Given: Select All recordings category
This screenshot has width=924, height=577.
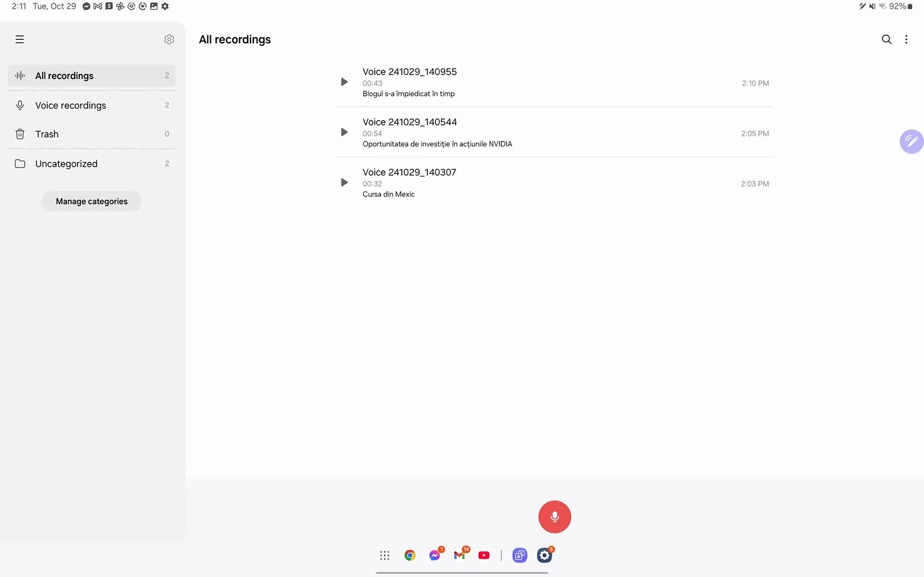Looking at the screenshot, I should pyautogui.click(x=92, y=76).
